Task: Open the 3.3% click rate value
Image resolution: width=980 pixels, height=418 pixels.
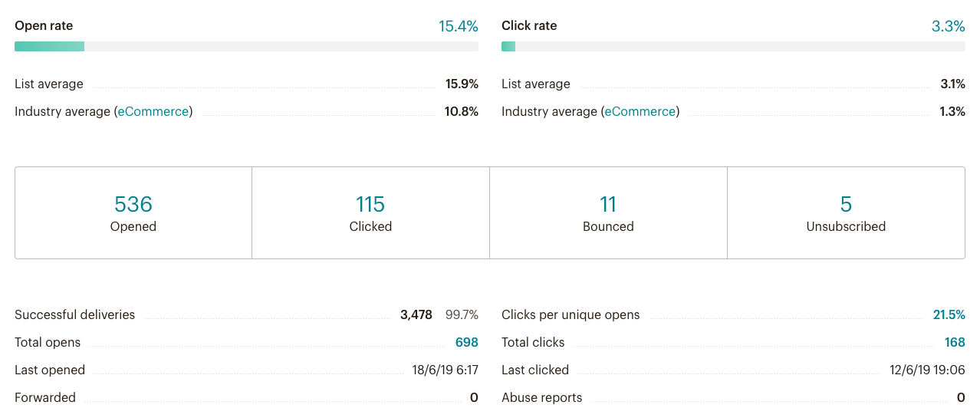Action: [x=948, y=26]
